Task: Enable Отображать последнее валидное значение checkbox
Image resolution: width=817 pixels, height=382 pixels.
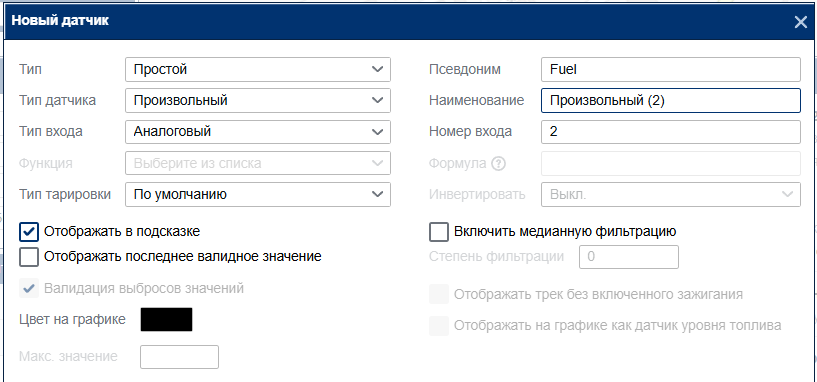Action: click(29, 257)
